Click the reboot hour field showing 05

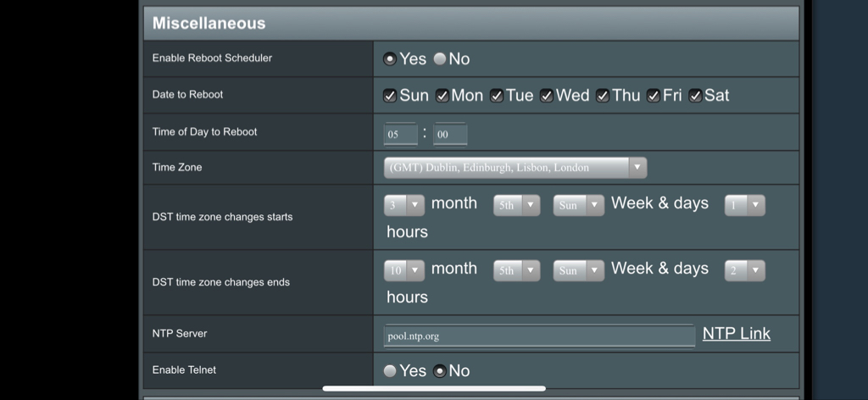coord(400,135)
